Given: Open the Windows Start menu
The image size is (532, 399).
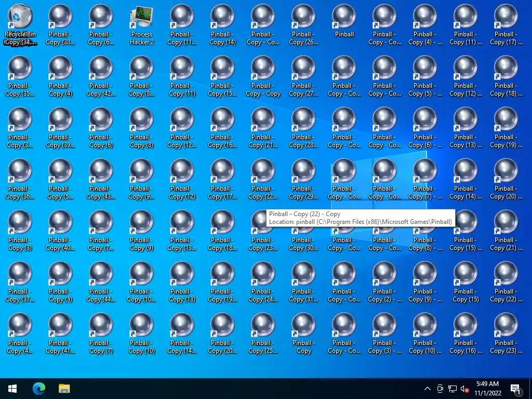Looking at the screenshot, I should pos(12,389).
